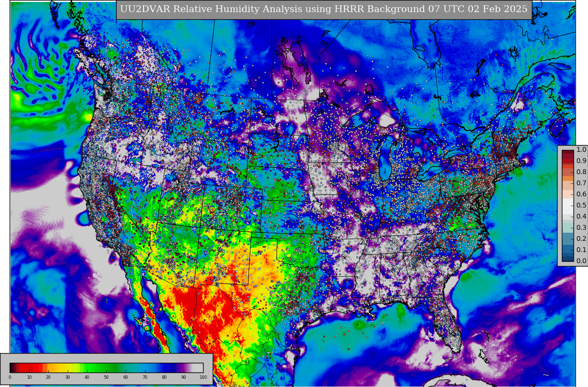This screenshot has height=387, width=588.
Task: Click the 70 tick label on humidity scale
Action: [x=145, y=377]
